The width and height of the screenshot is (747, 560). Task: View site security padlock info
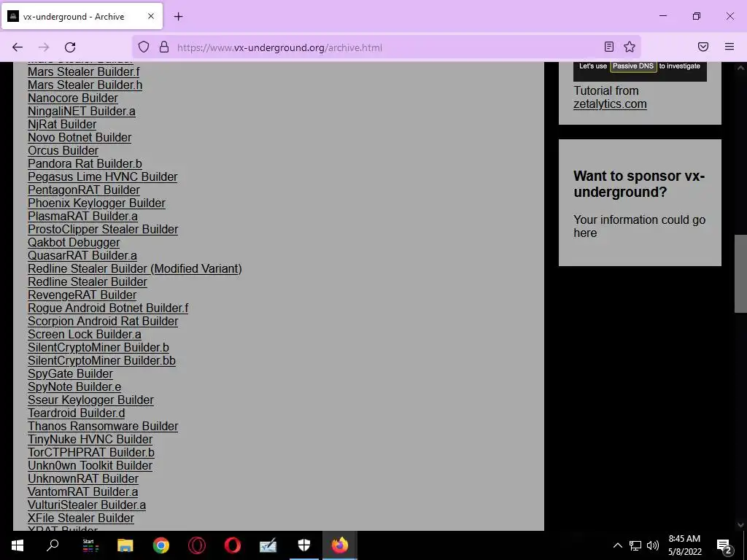tap(164, 47)
